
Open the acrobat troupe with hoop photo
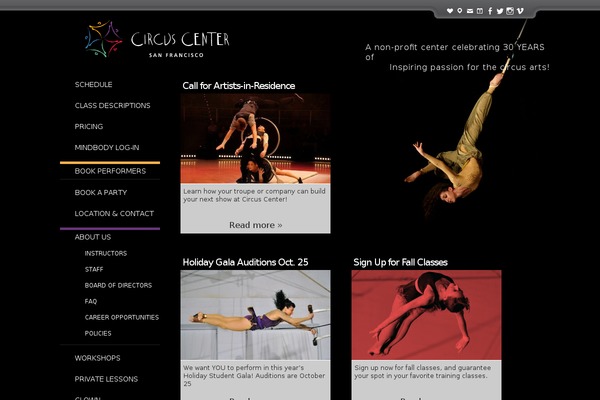[255, 139]
